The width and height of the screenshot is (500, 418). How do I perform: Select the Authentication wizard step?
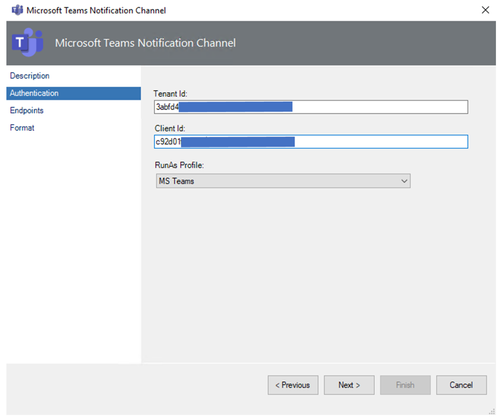pos(73,93)
